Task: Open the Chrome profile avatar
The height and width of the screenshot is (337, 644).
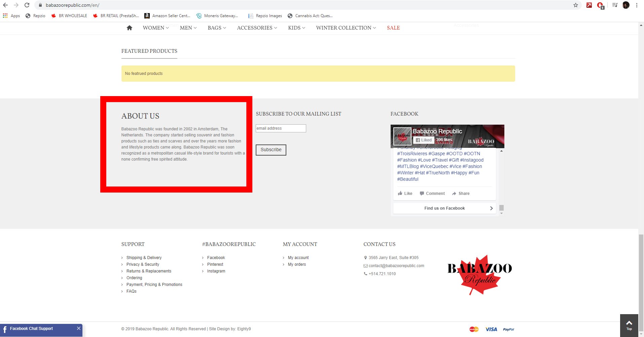Action: coord(626,5)
